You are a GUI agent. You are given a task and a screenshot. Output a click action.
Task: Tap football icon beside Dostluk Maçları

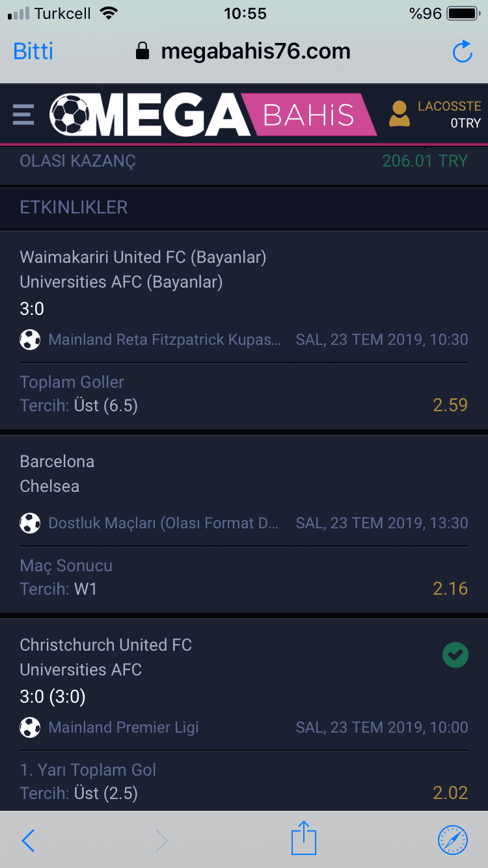(x=30, y=523)
